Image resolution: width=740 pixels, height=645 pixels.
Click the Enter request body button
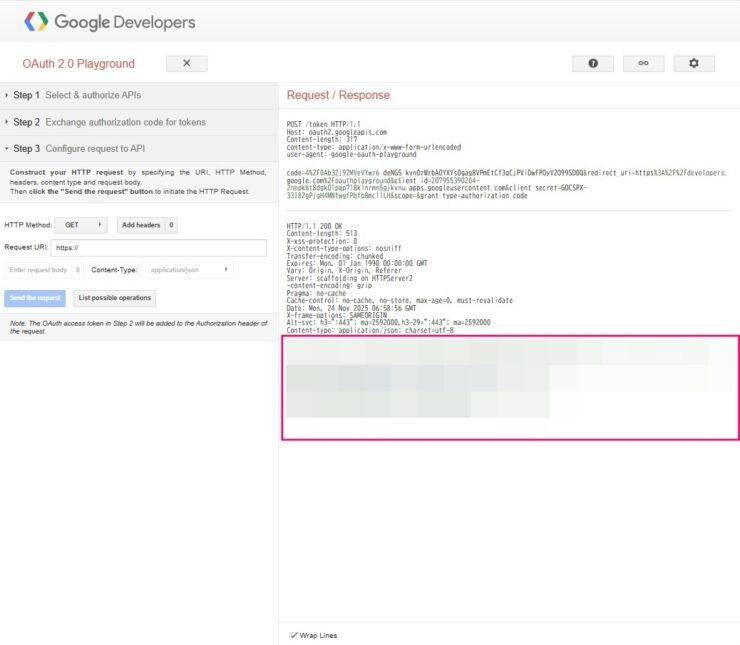tap(38, 270)
